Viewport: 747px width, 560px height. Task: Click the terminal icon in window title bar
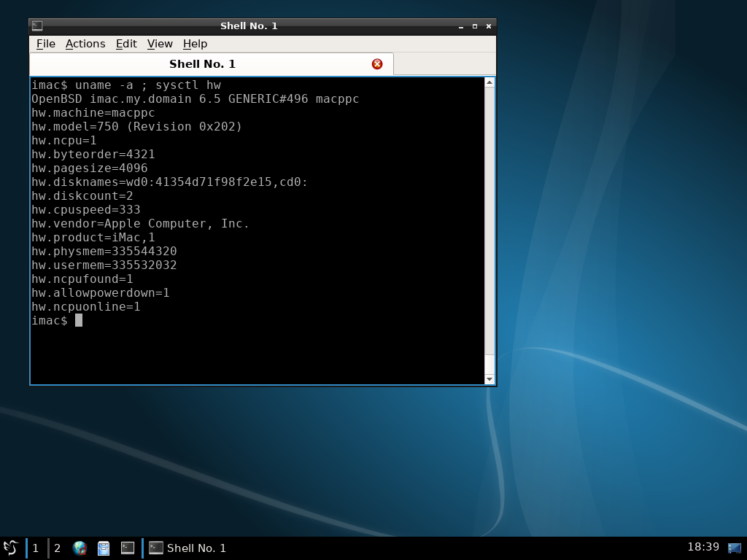point(37,26)
